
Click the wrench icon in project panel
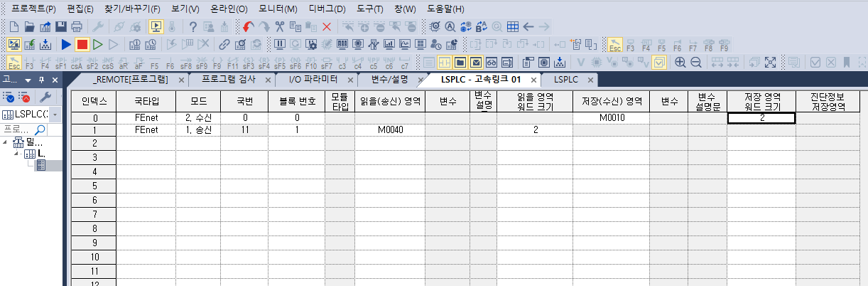[44, 97]
